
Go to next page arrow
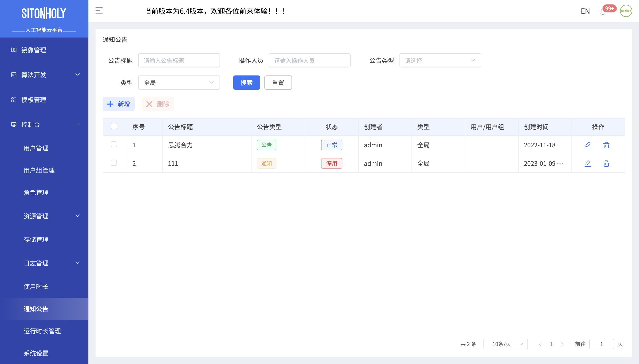point(562,344)
